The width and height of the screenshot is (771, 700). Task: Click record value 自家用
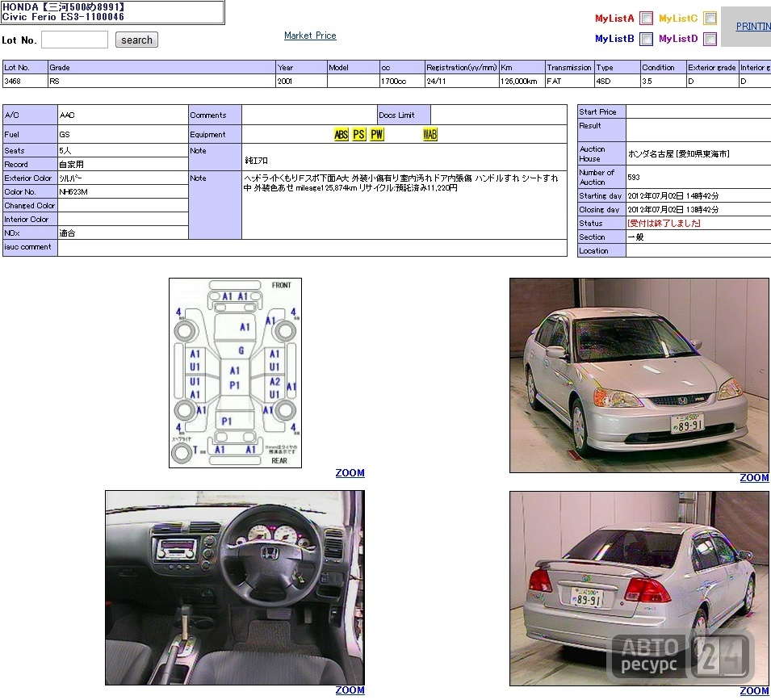[x=71, y=164]
